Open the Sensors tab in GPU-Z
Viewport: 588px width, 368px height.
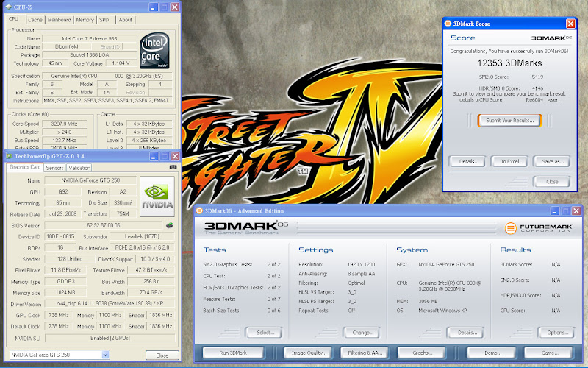click(54, 168)
